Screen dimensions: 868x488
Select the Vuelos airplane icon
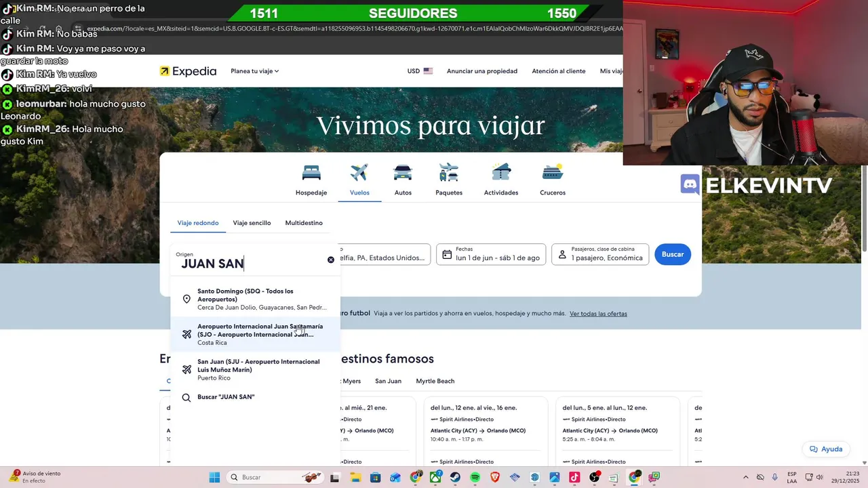(359, 172)
